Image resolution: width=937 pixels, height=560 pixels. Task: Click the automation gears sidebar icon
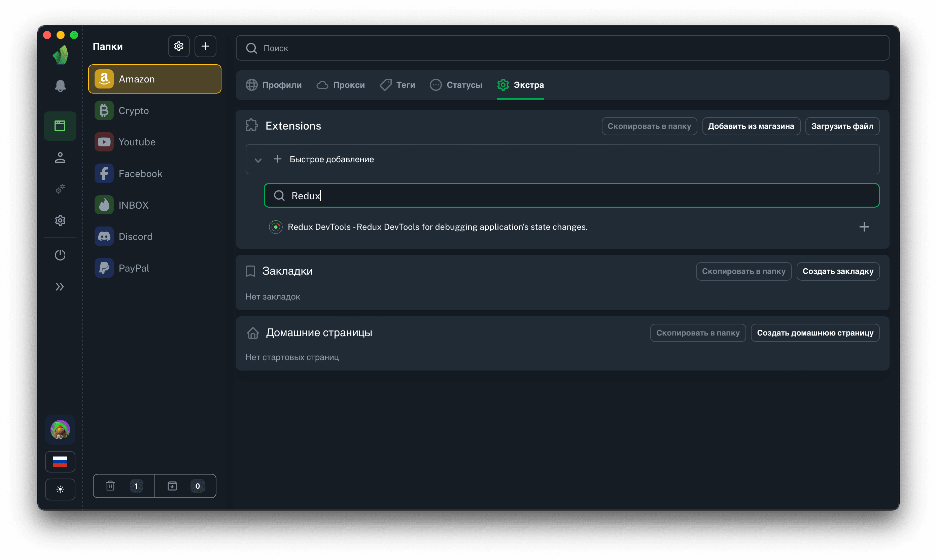(60, 189)
